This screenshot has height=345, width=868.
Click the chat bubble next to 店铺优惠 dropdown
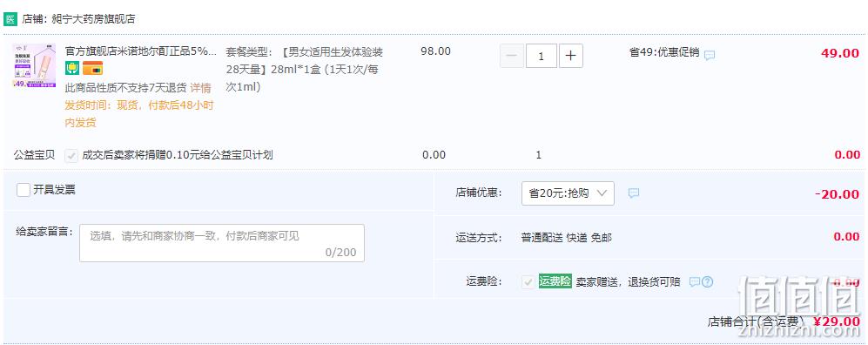[634, 193]
